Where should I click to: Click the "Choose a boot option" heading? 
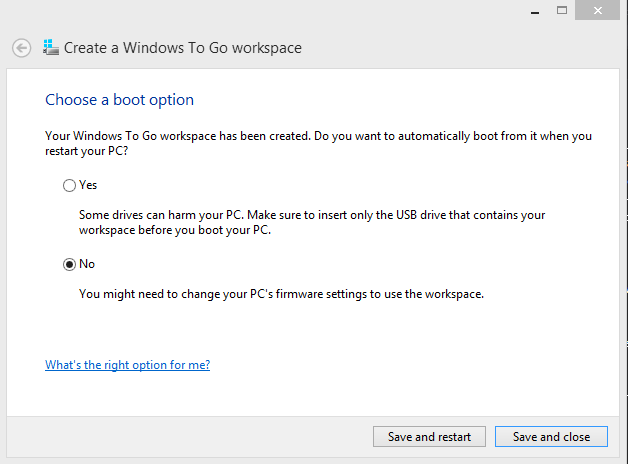(119, 100)
